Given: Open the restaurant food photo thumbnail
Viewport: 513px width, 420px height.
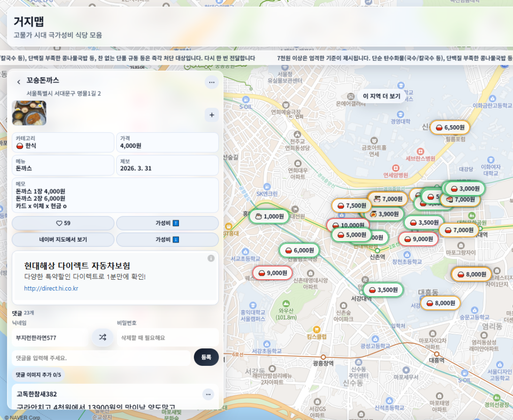Looking at the screenshot, I should point(29,113).
